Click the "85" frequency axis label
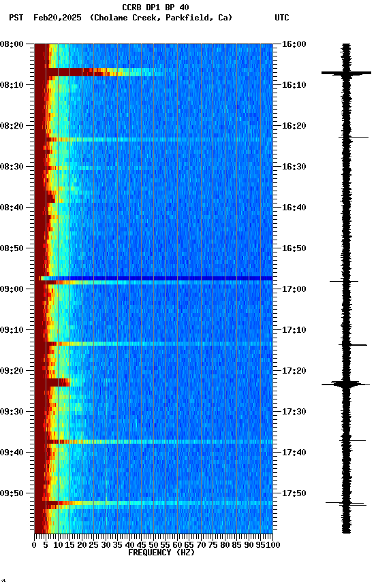Image resolution: width=376 pixels, height=588 pixels. coord(236,545)
